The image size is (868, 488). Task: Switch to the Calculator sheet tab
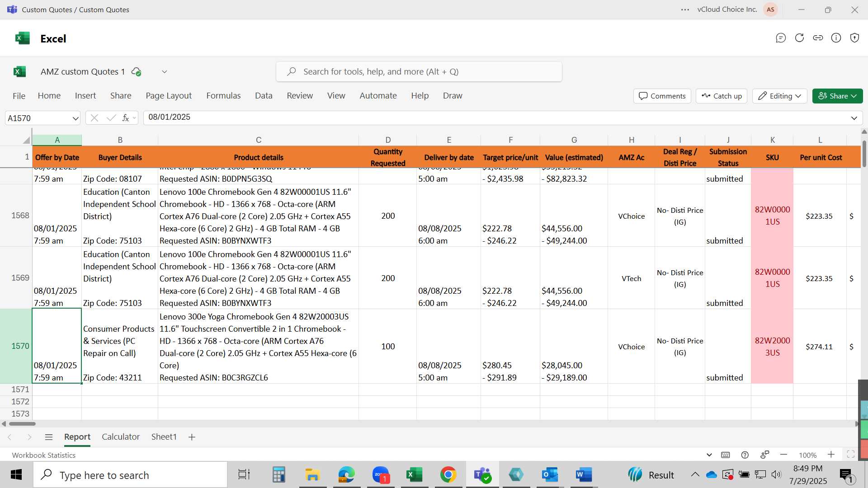coord(121,437)
